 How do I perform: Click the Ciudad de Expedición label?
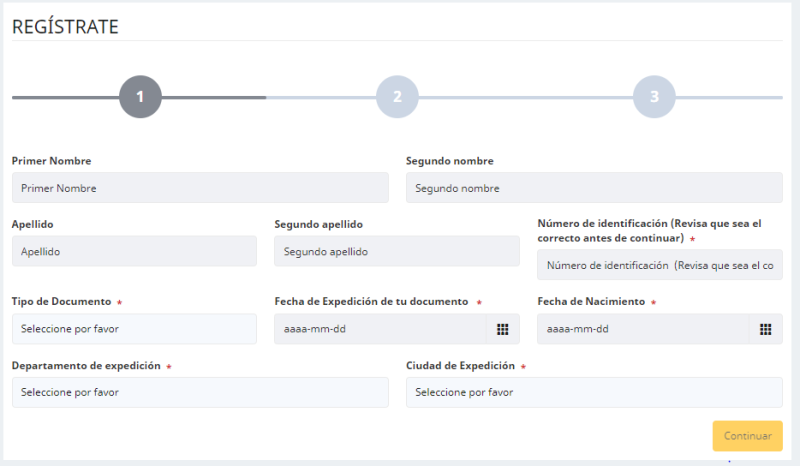coord(460,366)
